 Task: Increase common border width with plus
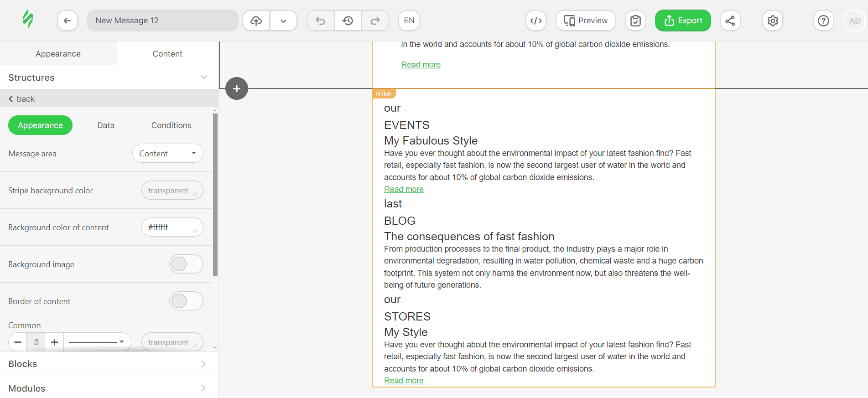pos(54,342)
